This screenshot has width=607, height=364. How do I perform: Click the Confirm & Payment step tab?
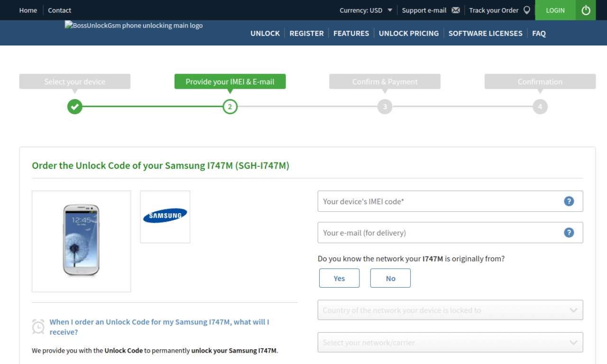click(x=385, y=82)
